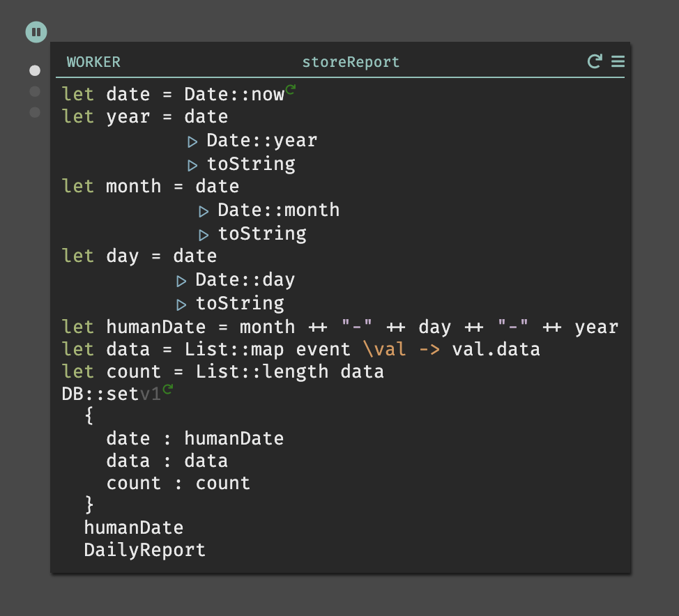The image size is (679, 616).
Task: Click the humanDate variable name in its let definition
Action: coord(156,327)
